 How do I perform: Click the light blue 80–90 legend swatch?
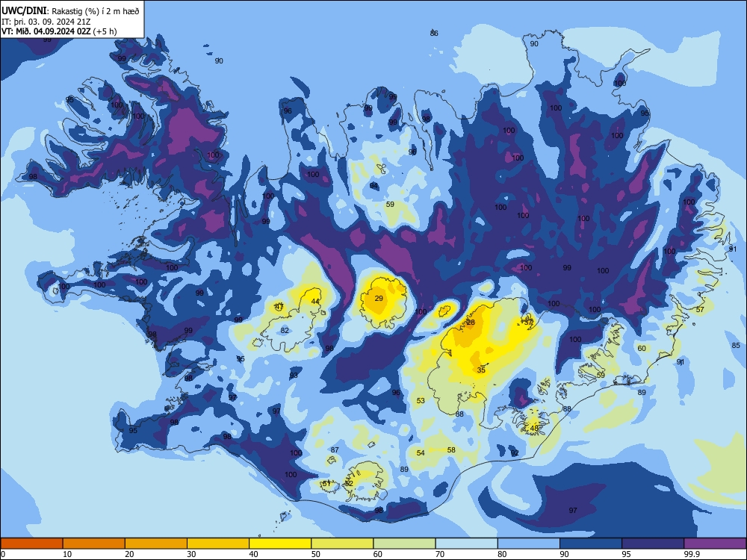point(529,544)
